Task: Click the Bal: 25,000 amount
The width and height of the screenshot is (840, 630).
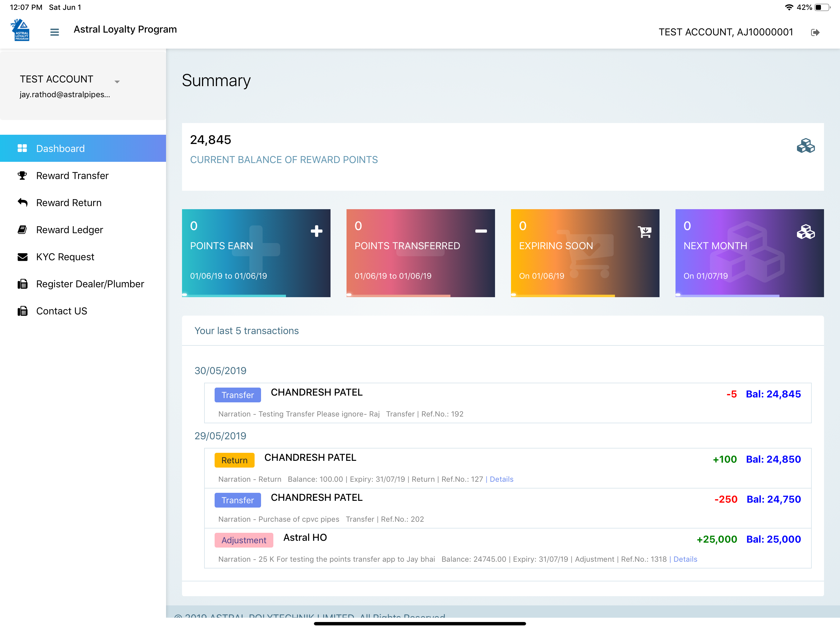Action: (x=774, y=539)
